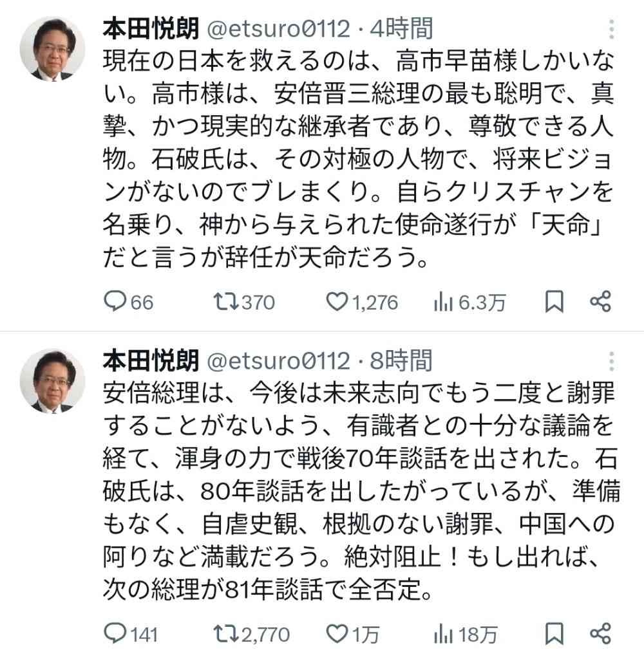Image resolution: width=644 pixels, height=659 pixels.
Task: Open profile photo on the first tweet
Action: tap(53, 49)
